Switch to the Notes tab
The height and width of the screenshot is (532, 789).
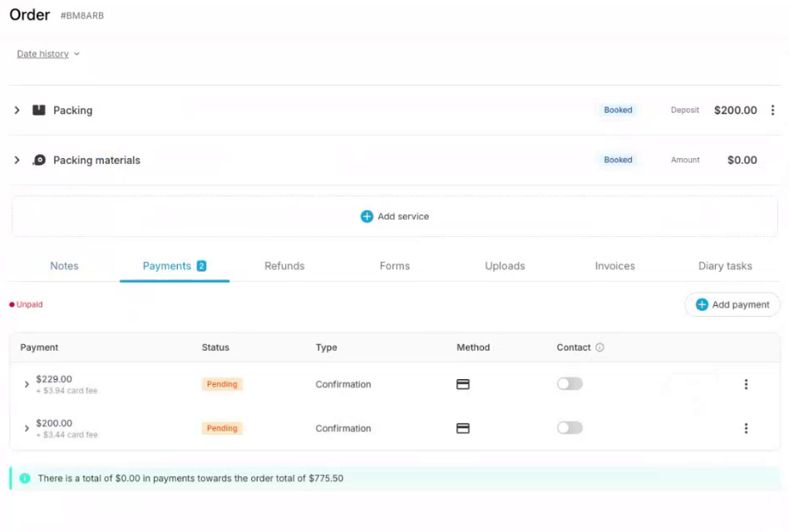tap(64, 266)
